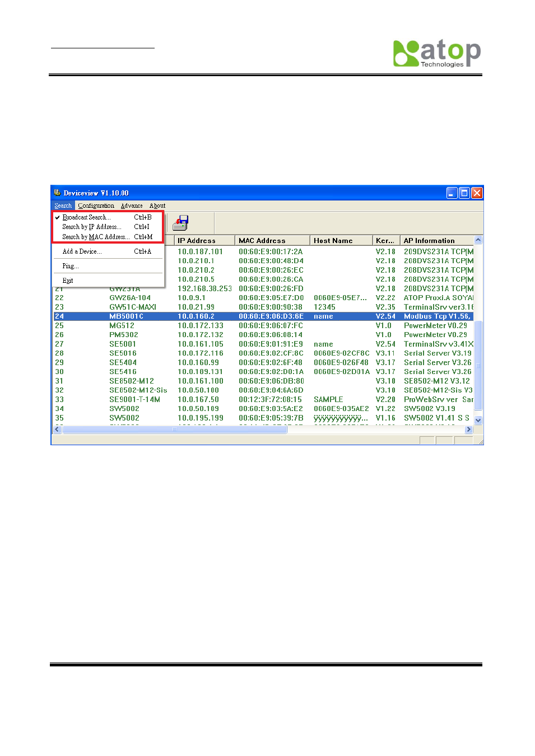The height and width of the screenshot is (756, 535).
Task: Open the Advance menu
Action: point(132,206)
